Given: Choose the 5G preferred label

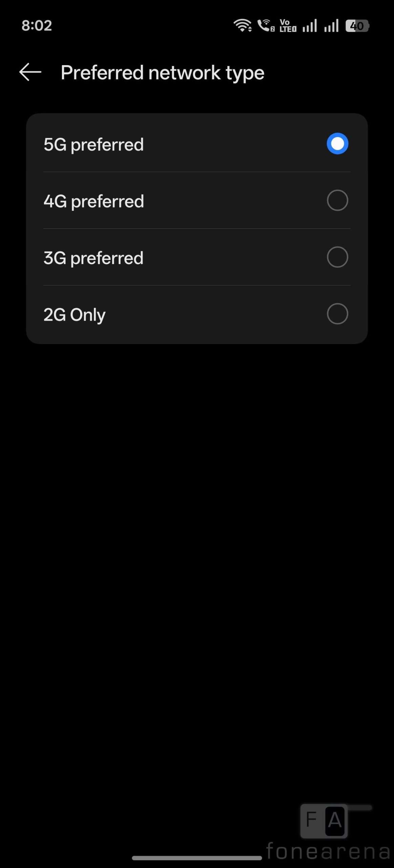Looking at the screenshot, I should click(x=94, y=145).
